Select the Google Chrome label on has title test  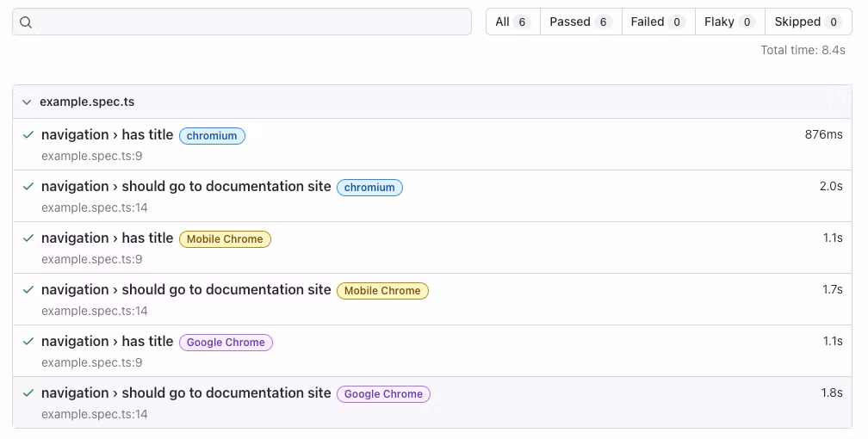[x=226, y=342]
